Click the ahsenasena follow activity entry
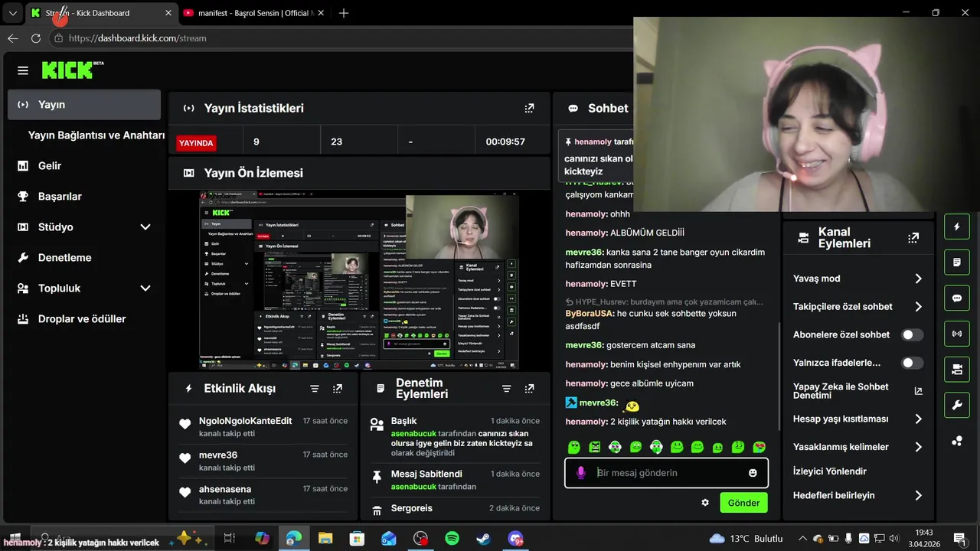Screen dimensions: 980x551 tap(263, 495)
